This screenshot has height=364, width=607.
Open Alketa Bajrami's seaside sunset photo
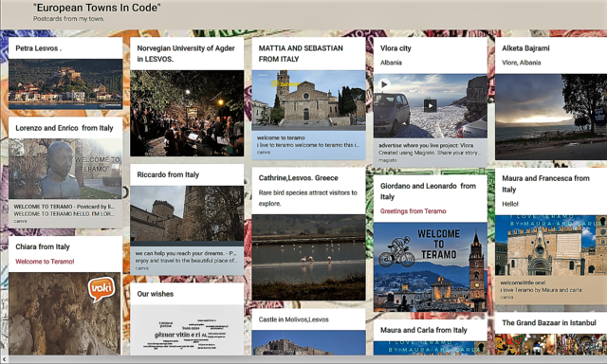click(551, 118)
